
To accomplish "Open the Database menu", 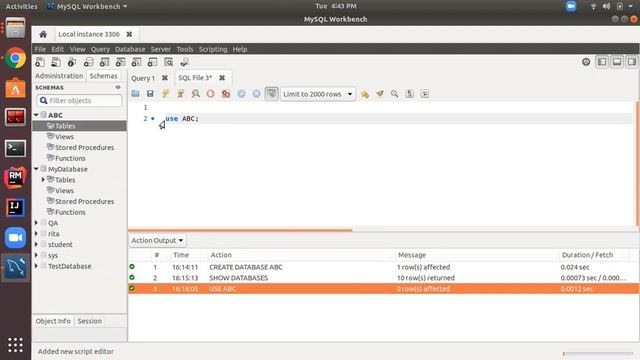I will (x=130, y=49).
